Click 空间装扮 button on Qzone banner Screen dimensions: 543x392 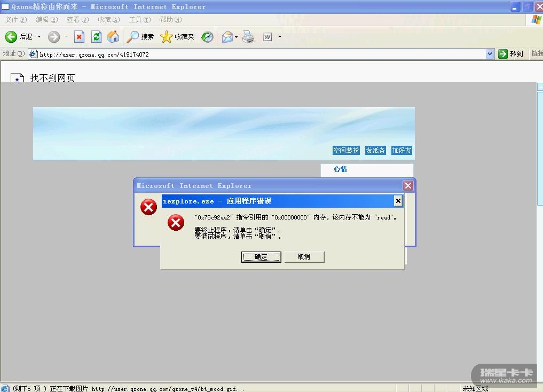(x=346, y=150)
